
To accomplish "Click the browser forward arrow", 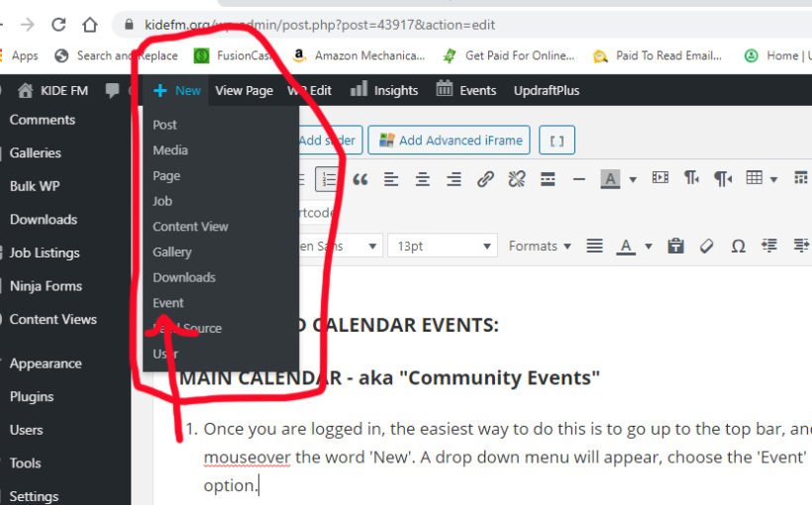I will (27, 25).
